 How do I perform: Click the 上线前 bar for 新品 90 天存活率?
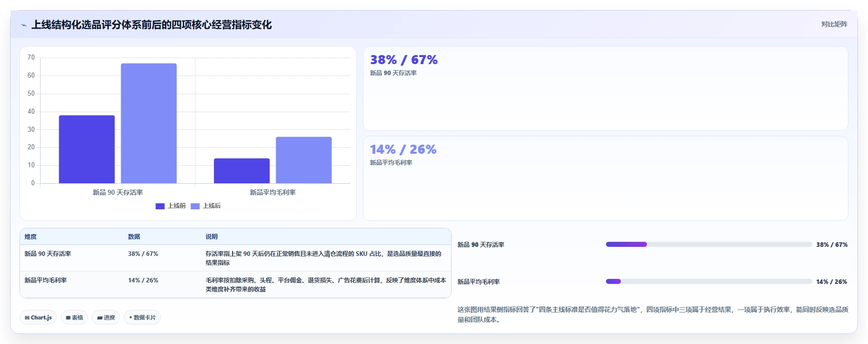87,149
